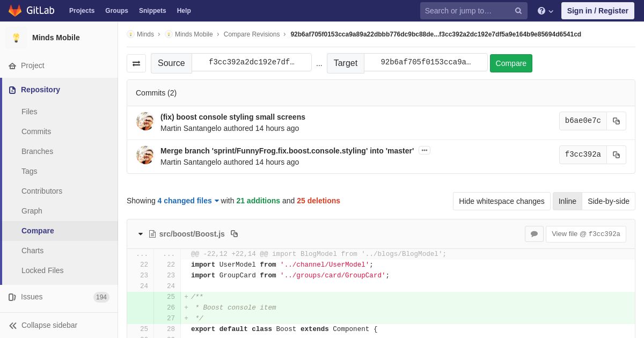Open Graph in sidebar
The height and width of the screenshot is (338, 644).
click(32, 211)
